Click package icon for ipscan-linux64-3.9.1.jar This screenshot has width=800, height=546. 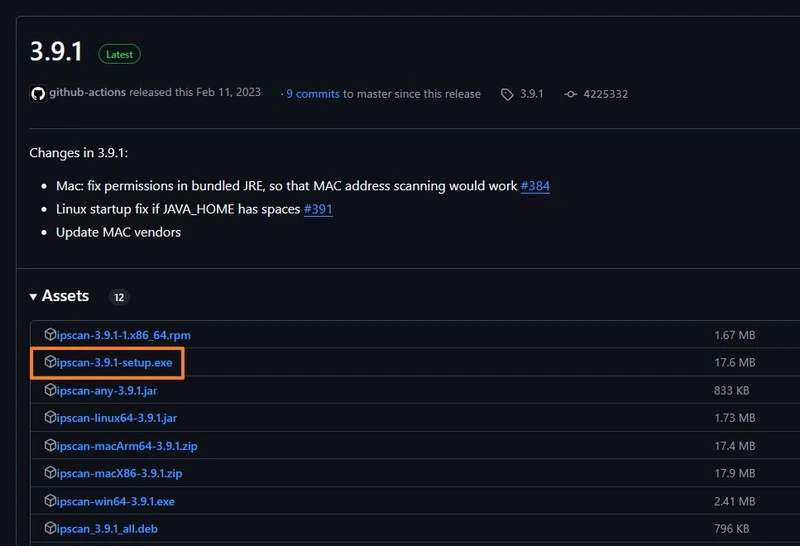[x=50, y=417]
